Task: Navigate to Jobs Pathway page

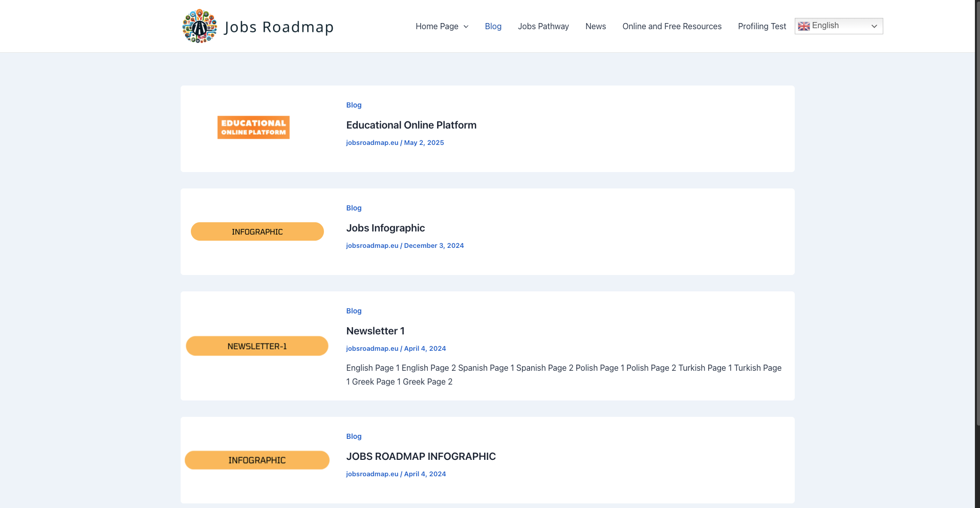Action: (x=543, y=26)
